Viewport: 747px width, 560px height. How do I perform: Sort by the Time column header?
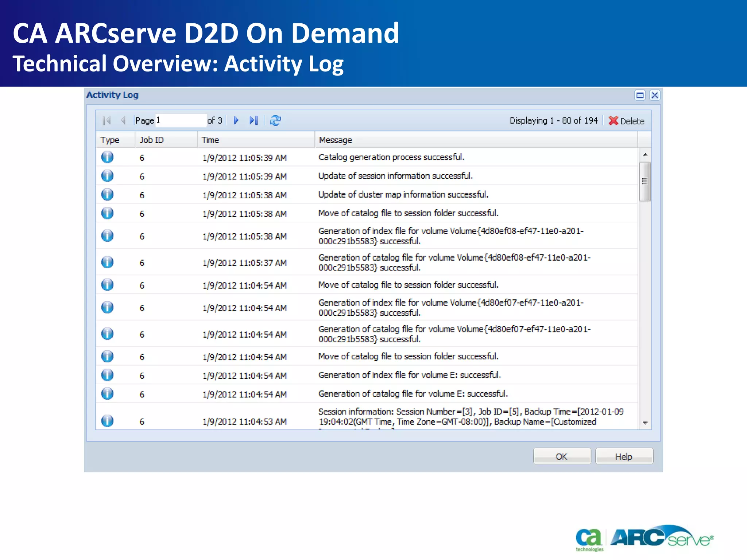[x=256, y=140]
